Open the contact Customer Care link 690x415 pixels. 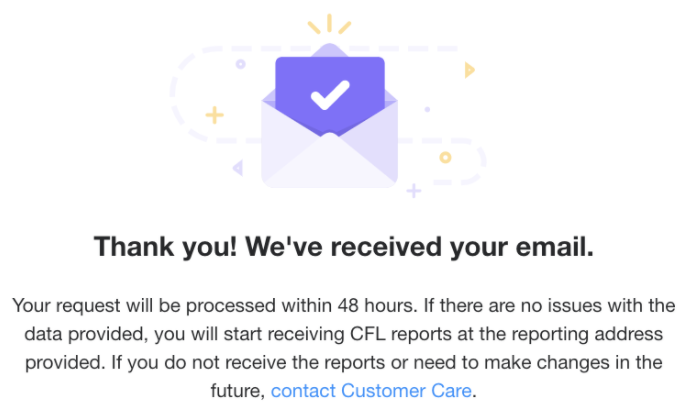click(x=371, y=391)
